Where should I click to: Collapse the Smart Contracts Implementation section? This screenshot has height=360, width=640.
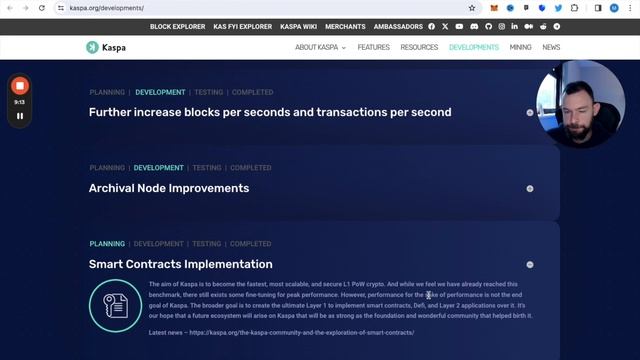(x=530, y=264)
